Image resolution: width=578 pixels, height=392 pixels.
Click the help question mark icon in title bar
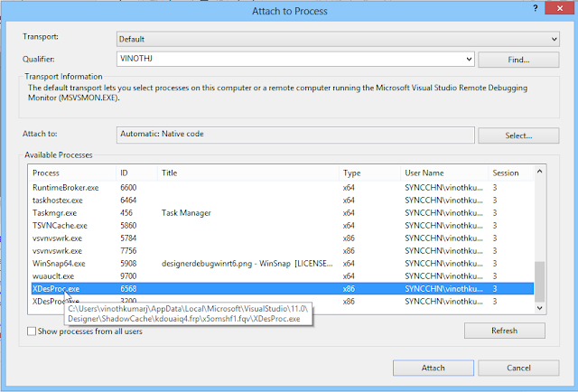(535, 8)
